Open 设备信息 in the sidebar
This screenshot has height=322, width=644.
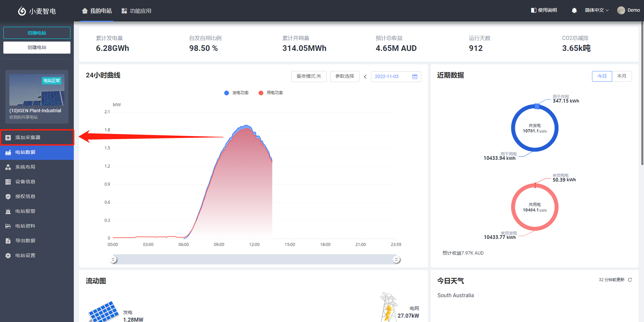(25, 182)
